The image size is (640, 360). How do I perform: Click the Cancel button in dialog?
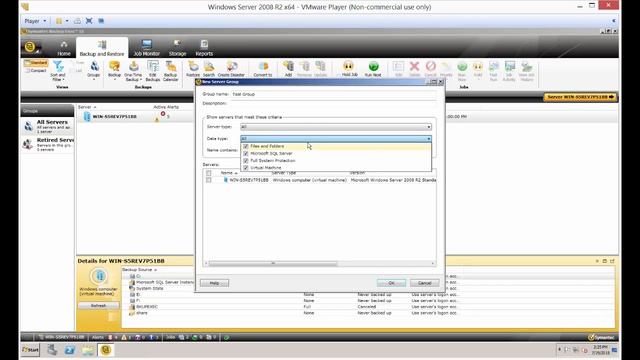click(x=424, y=283)
